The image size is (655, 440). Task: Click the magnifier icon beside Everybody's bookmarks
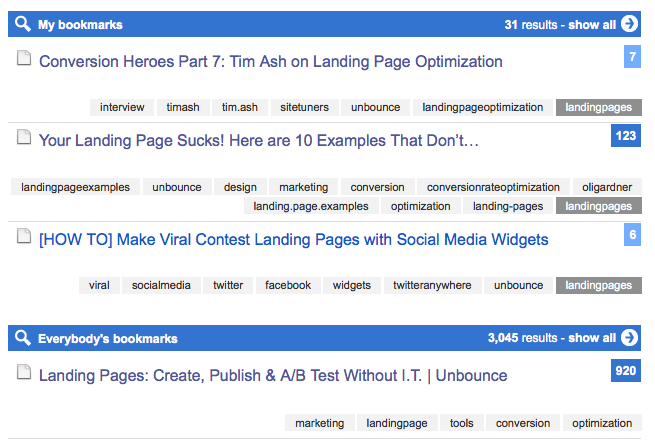pyautogui.click(x=23, y=338)
